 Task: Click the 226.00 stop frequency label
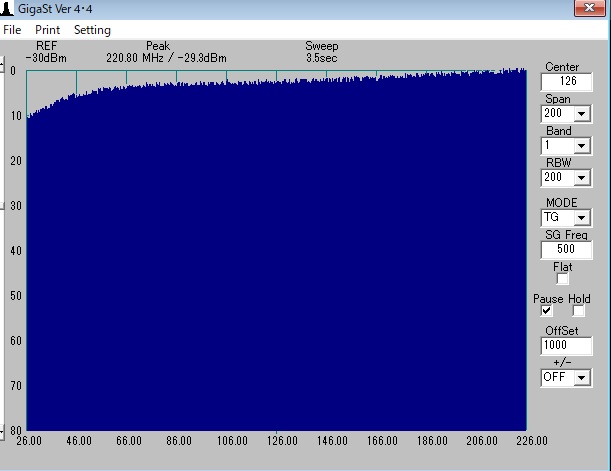tap(532, 441)
